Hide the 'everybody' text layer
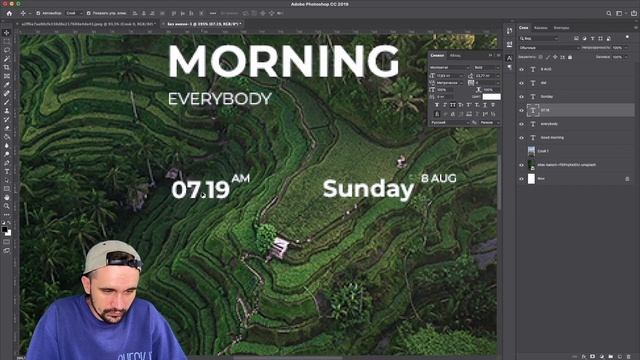 pos(521,124)
